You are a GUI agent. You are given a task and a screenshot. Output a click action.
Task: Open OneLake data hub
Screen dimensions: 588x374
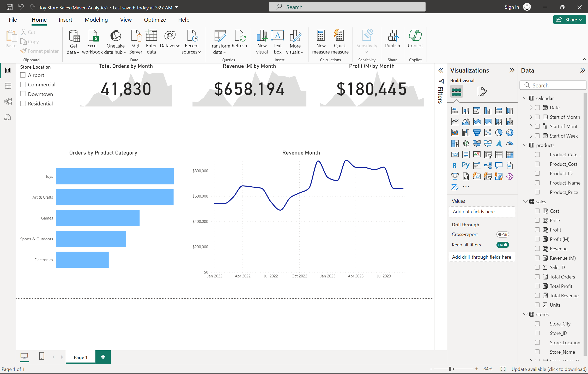pyautogui.click(x=116, y=42)
